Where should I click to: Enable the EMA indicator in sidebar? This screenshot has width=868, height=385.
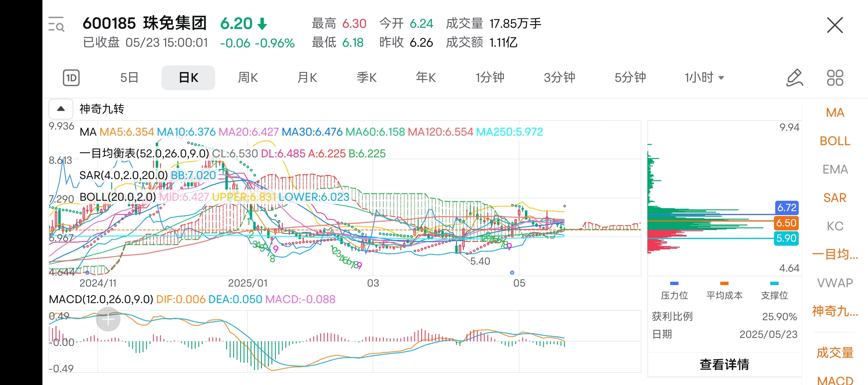835,169
